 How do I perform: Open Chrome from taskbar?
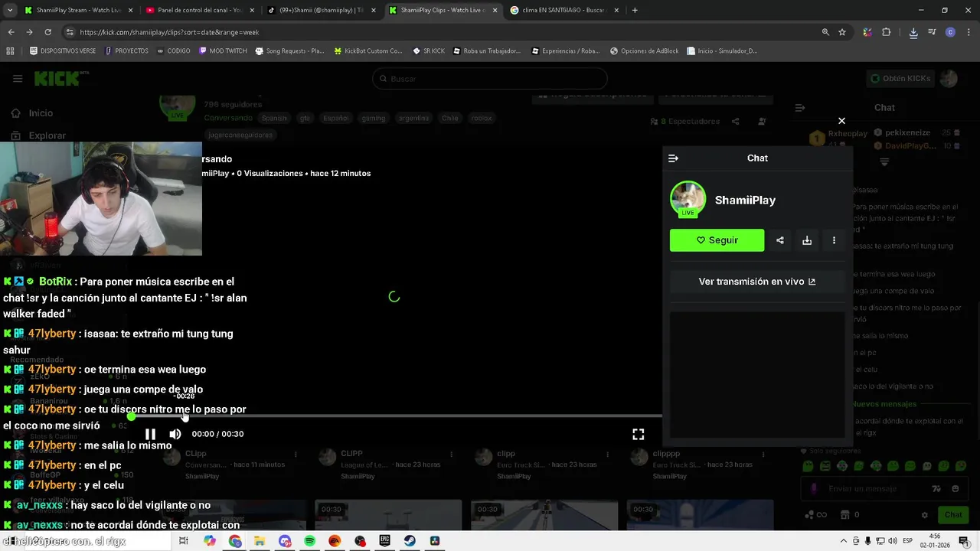pos(234,541)
